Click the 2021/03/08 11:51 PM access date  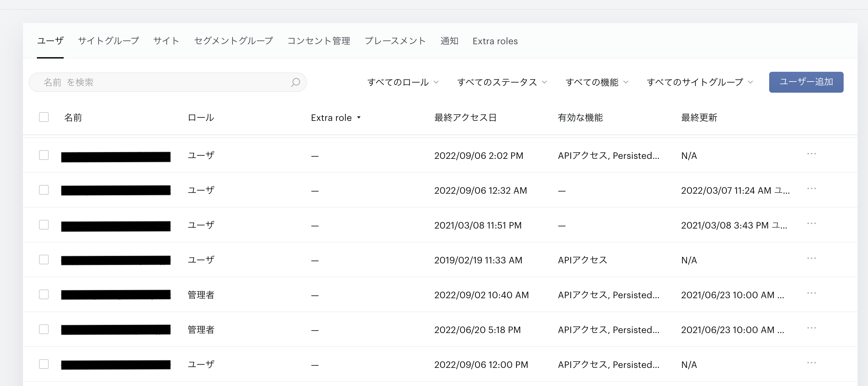478,225
